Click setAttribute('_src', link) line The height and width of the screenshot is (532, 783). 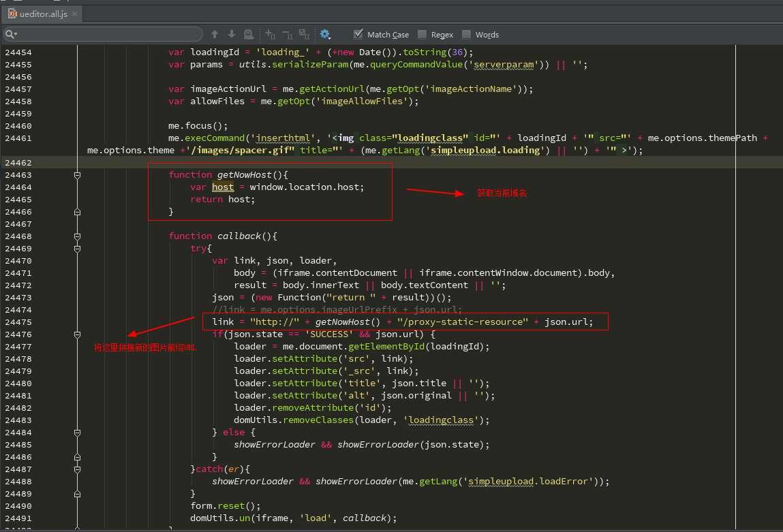(326, 371)
